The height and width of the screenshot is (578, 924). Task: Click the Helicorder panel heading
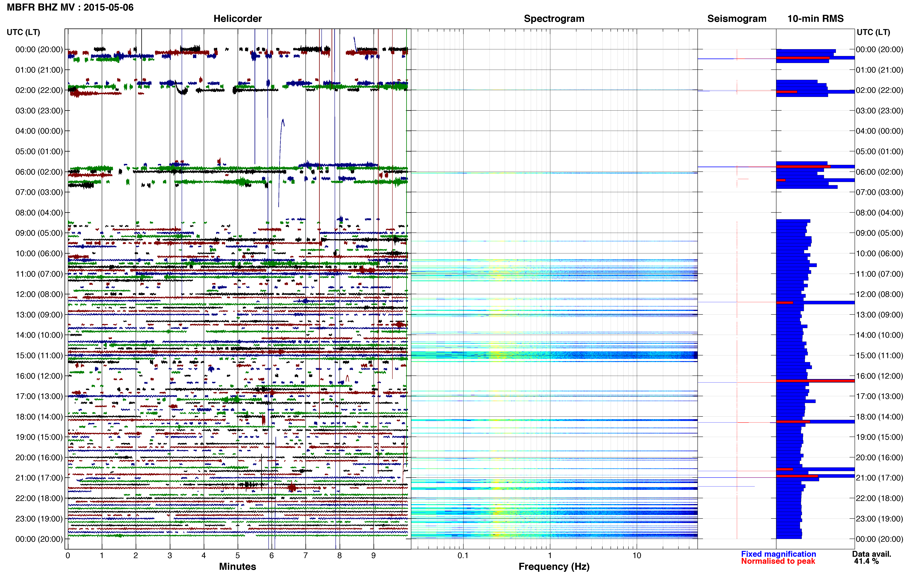coord(237,18)
